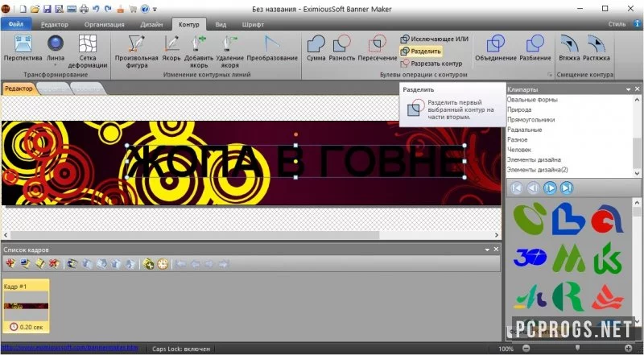Click zoom out minus button

[x=527, y=349]
